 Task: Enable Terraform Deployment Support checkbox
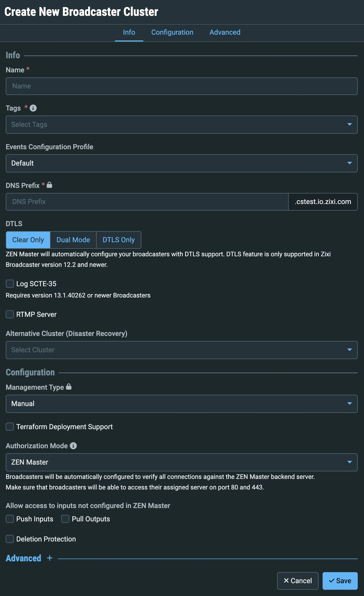point(10,427)
